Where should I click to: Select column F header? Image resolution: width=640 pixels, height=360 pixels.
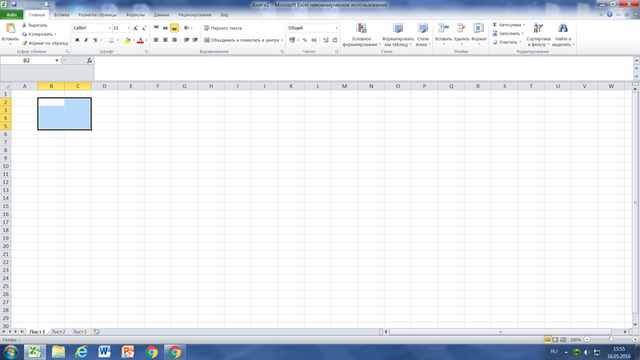tap(158, 86)
